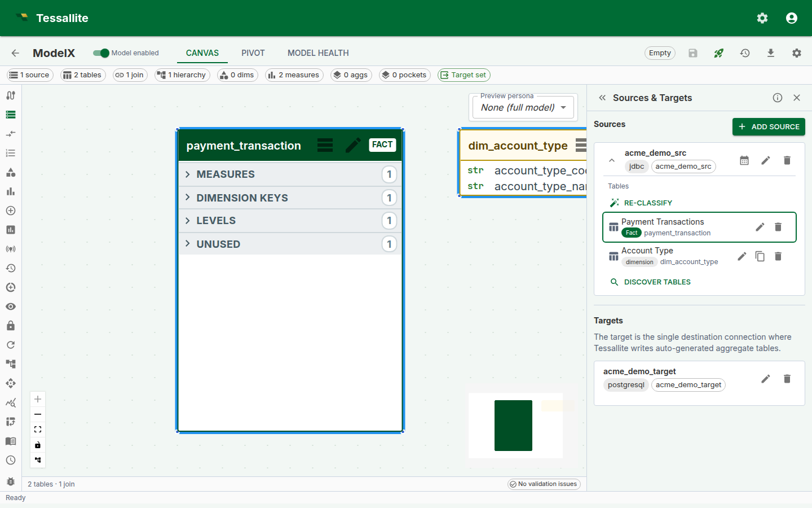Expand the MEASURES section
Viewport: 812px width, 508px height.
pyautogui.click(x=290, y=174)
